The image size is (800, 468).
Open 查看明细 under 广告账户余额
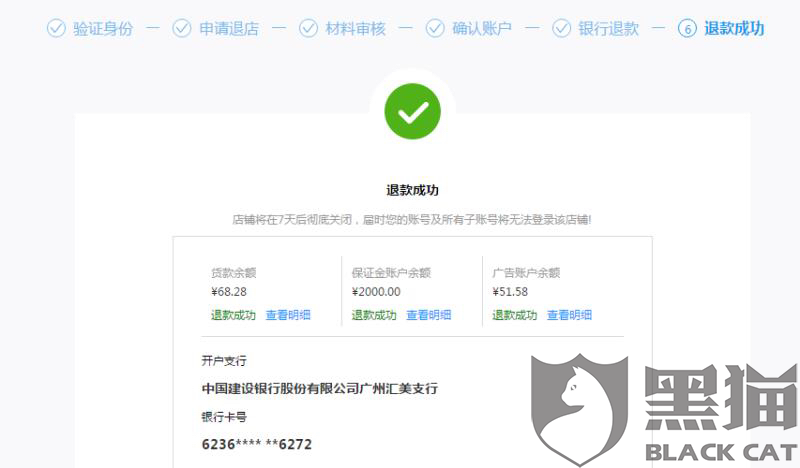click(x=569, y=315)
